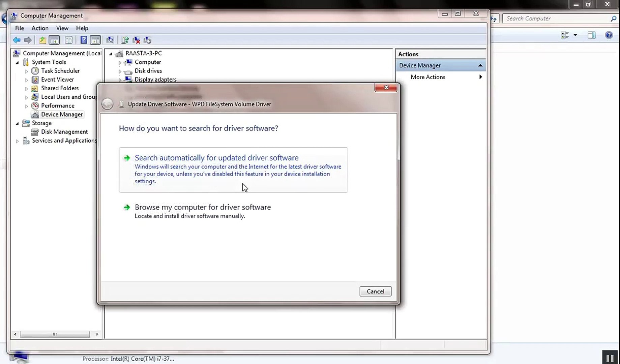
Task: Expand the Event Viewer tree item
Action: point(27,80)
